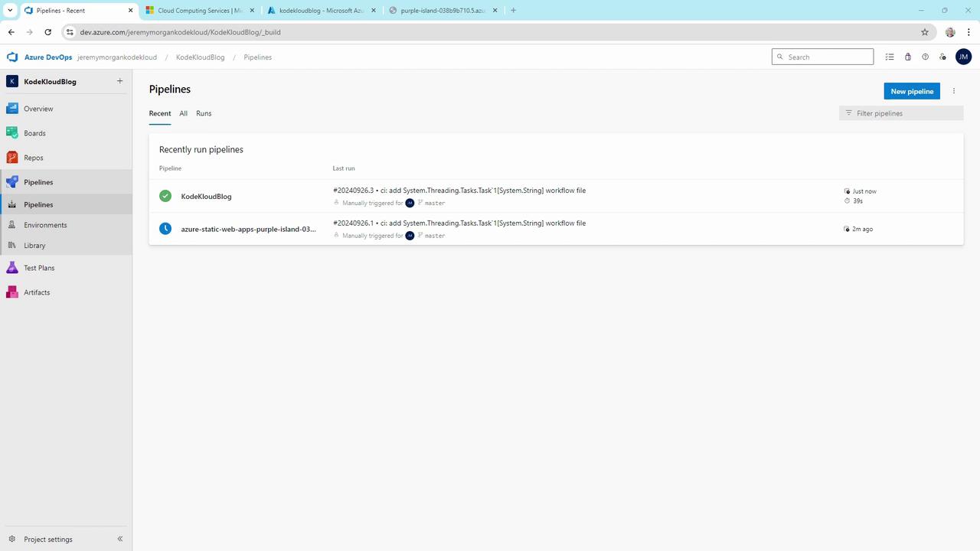Open the browser tab search dropdown

pyautogui.click(x=11, y=11)
